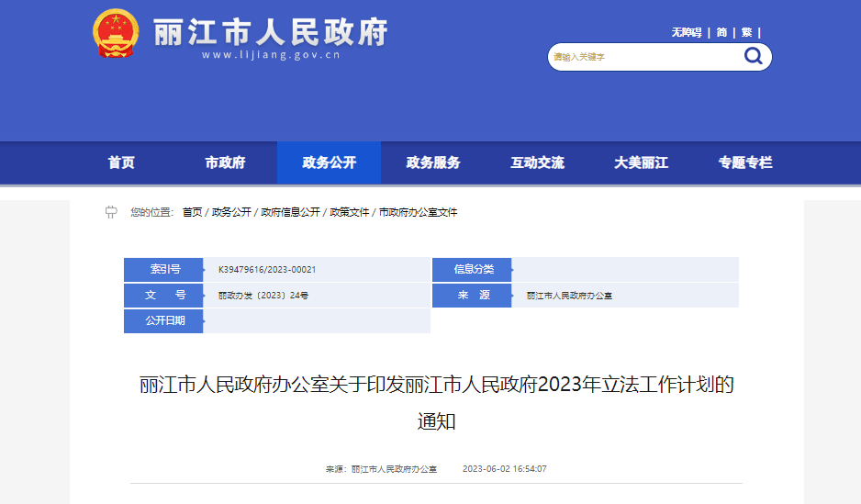Go to 政策文件 in the breadcrumb
The height and width of the screenshot is (504, 861).
(x=349, y=212)
